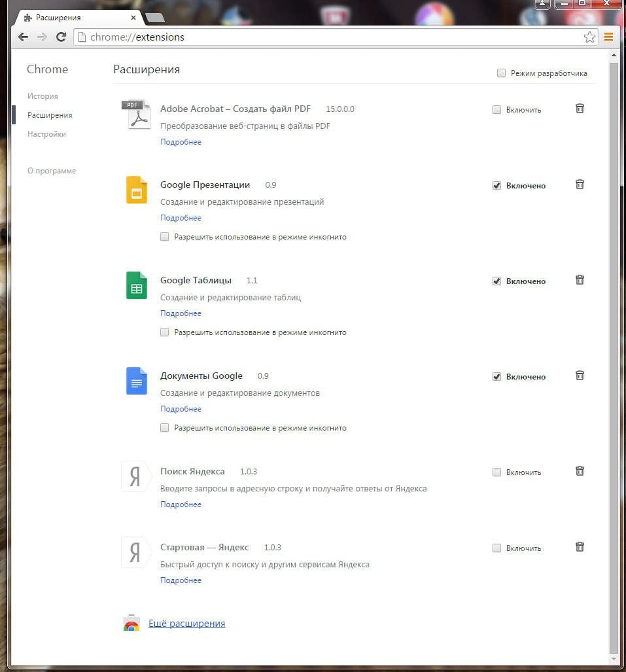Viewport: 626px width, 672px height.
Task: Allow Google Таблицы in incognito mode
Action: (x=165, y=332)
